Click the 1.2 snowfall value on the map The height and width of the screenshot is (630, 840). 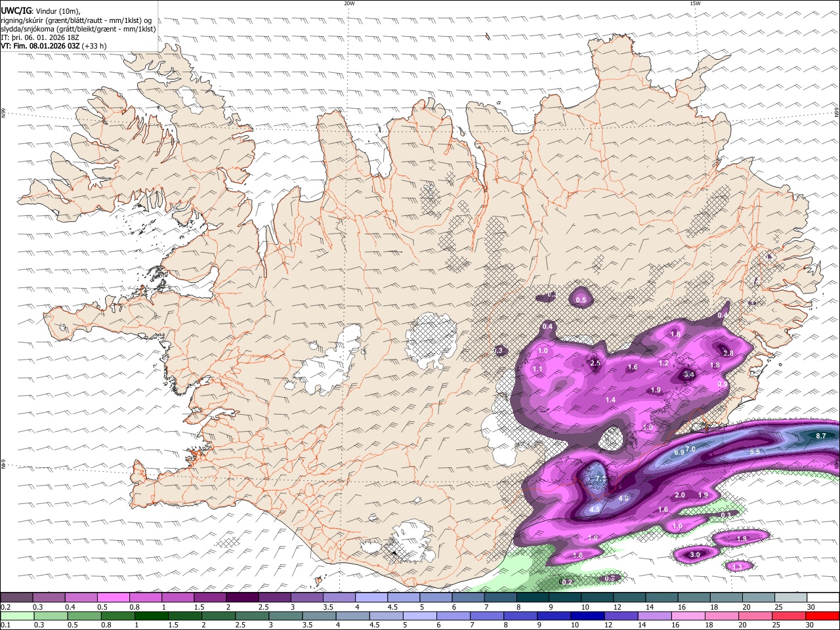coord(663,363)
